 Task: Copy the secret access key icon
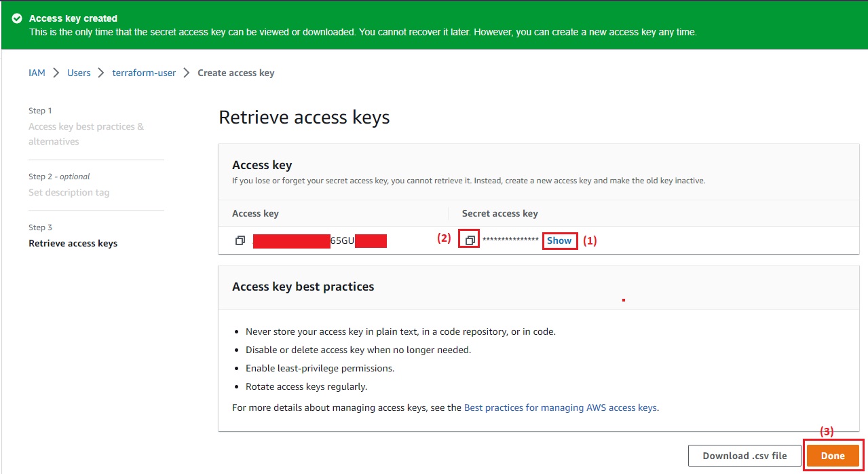pyautogui.click(x=470, y=240)
